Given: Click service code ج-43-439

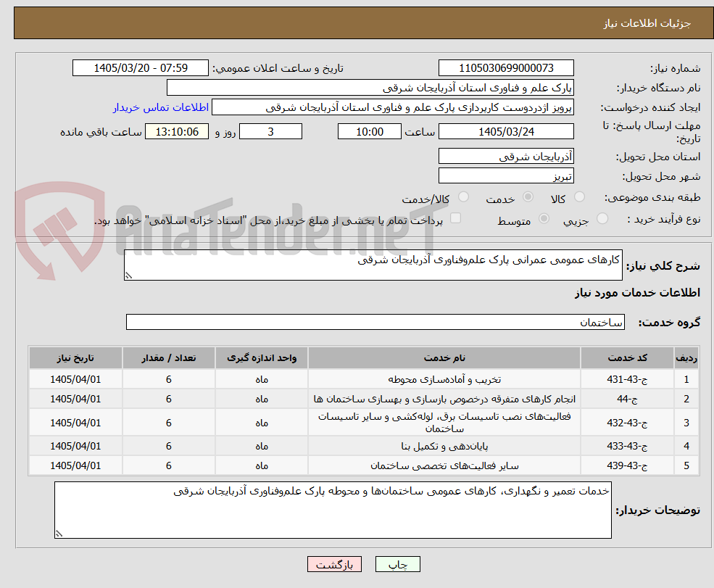Looking at the screenshot, I should point(627,466).
